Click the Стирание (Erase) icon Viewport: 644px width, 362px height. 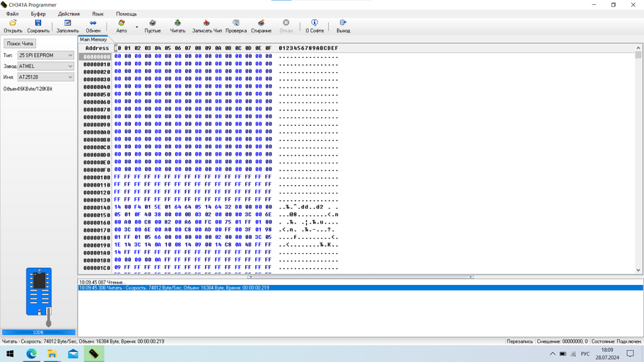click(x=262, y=26)
